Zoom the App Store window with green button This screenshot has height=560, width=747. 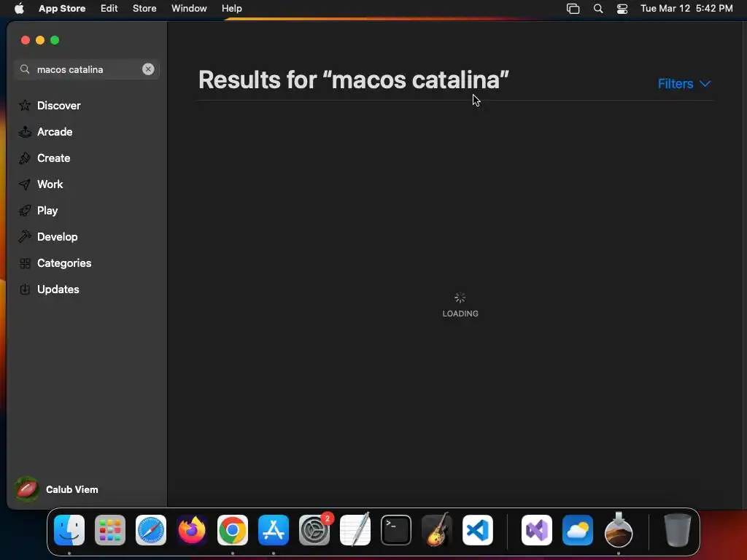pyautogui.click(x=55, y=41)
